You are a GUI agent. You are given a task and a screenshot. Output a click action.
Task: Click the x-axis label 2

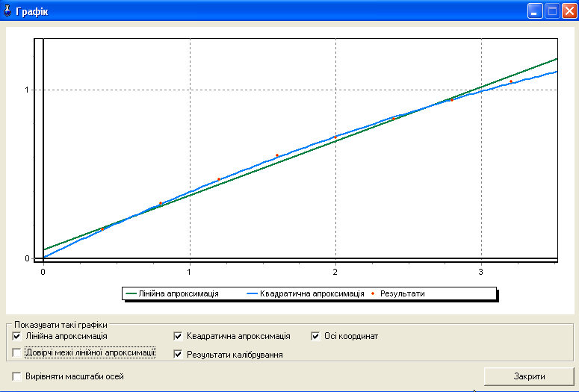click(335, 272)
